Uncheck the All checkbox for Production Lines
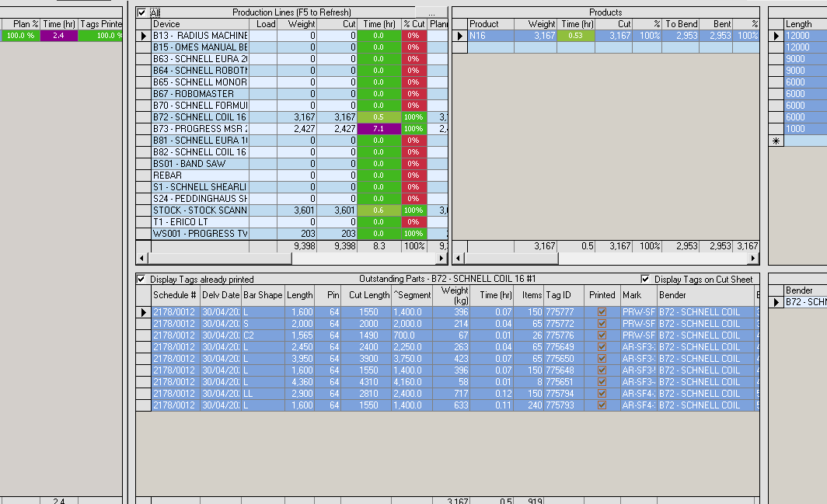Image resolution: width=827 pixels, height=504 pixels. pyautogui.click(x=141, y=12)
